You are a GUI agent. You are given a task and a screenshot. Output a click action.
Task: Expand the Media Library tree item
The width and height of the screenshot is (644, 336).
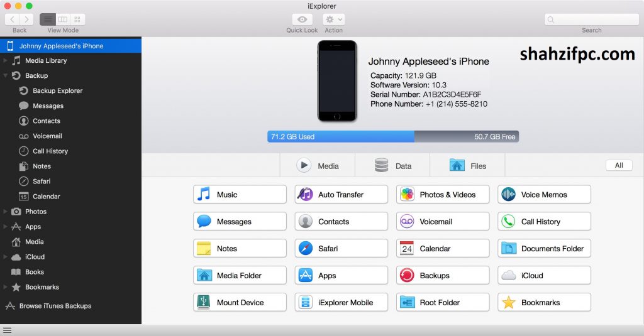click(6, 61)
